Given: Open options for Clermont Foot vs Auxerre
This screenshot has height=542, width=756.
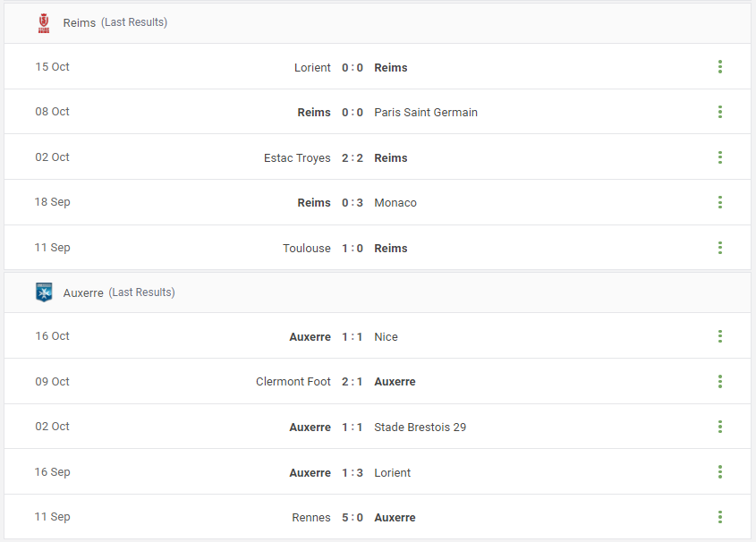Looking at the screenshot, I should [x=720, y=382].
